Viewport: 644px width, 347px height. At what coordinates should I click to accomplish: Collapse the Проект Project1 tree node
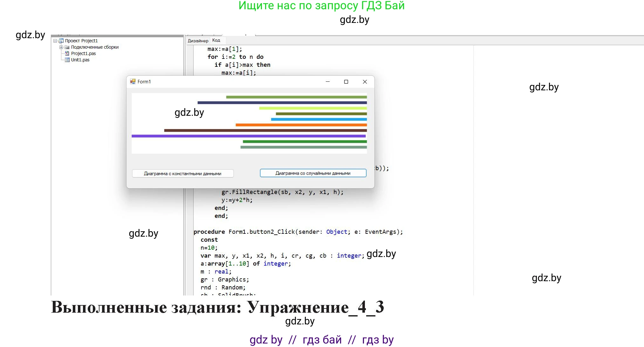click(55, 41)
